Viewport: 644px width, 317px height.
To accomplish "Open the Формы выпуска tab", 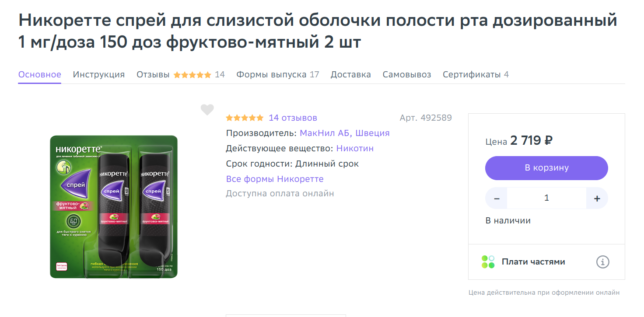I will (278, 74).
